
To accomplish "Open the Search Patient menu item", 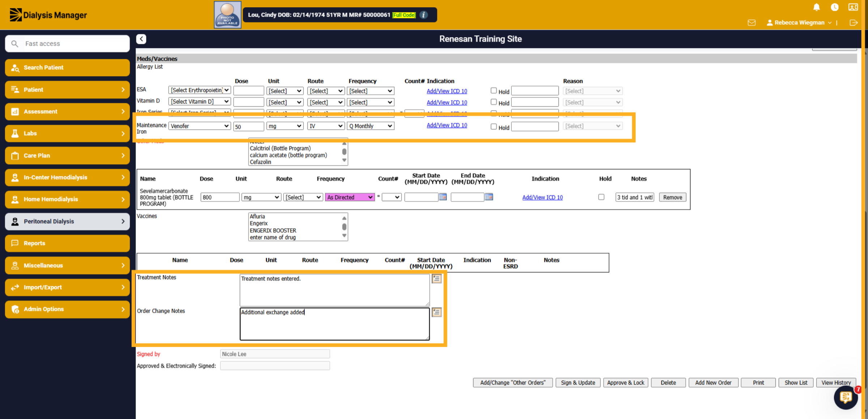I will [67, 68].
